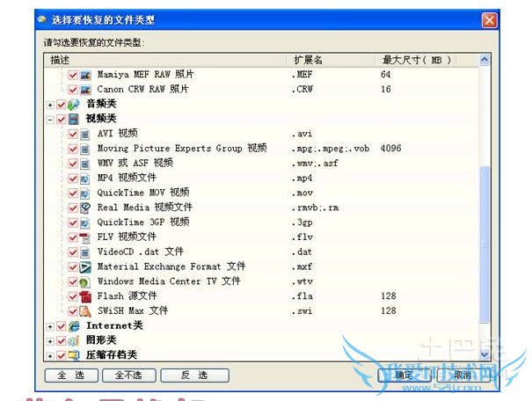
Task: Select the Real Media 视频文件 row text
Action: coord(144,208)
